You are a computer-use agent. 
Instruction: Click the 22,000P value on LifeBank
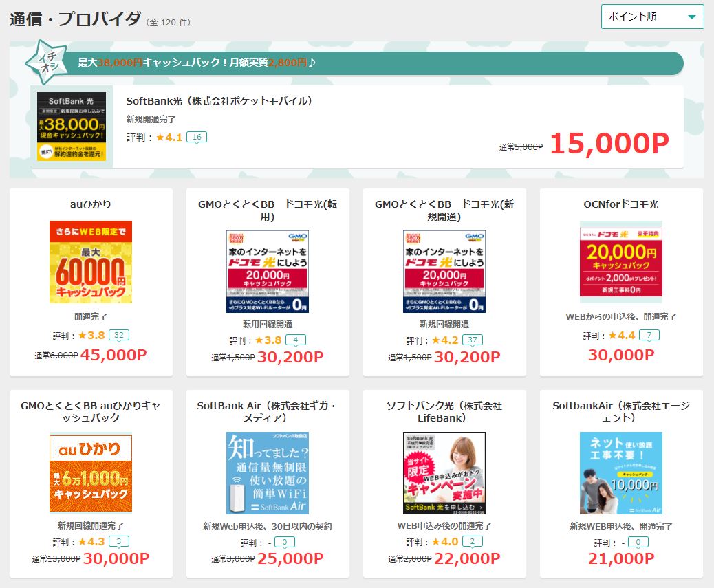coord(467,558)
